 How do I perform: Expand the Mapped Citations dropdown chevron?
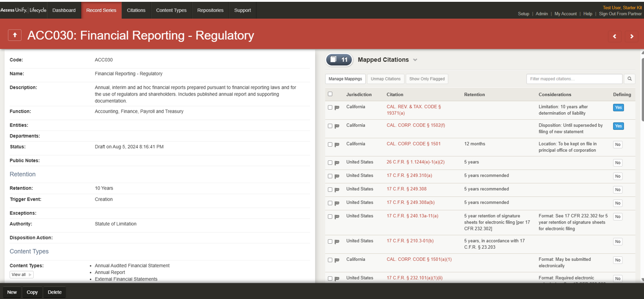coord(415,60)
